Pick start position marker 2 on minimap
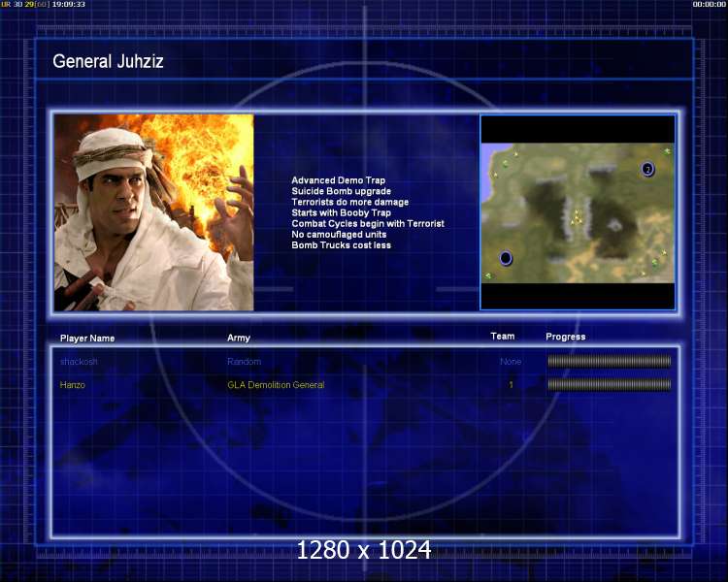The width and height of the screenshot is (728, 582). 647,170
